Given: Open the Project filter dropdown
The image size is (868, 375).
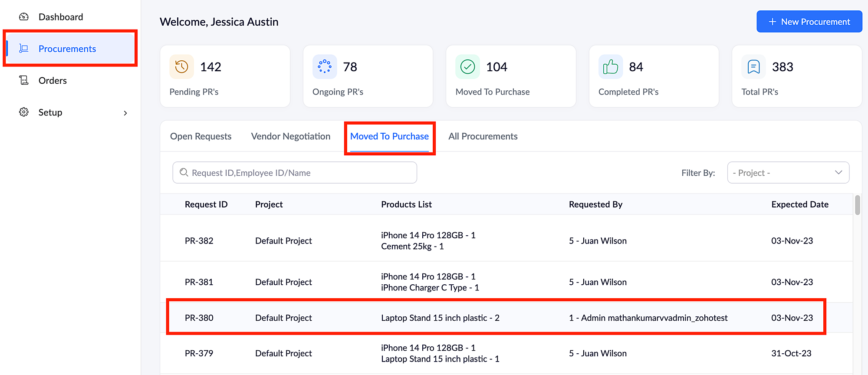Looking at the screenshot, I should pos(788,173).
